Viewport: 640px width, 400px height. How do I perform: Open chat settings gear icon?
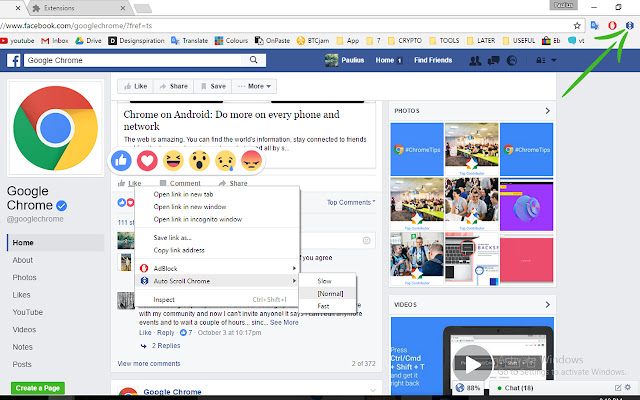[628, 387]
